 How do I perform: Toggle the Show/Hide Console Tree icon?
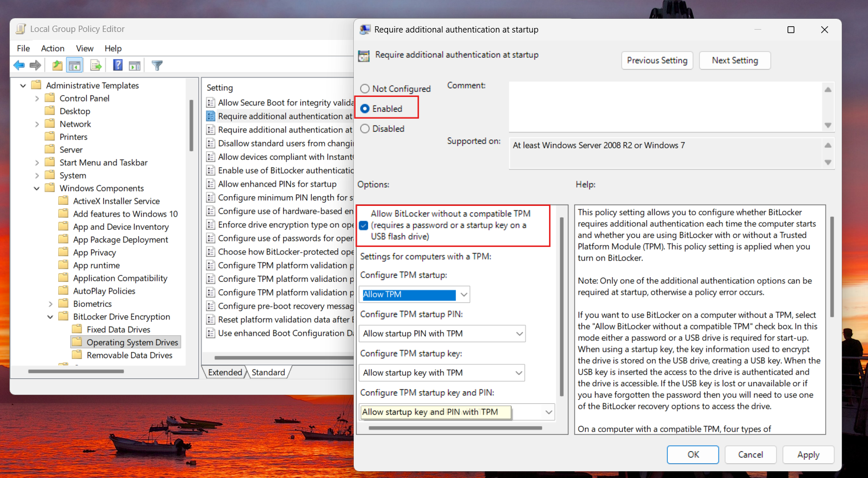pos(74,64)
